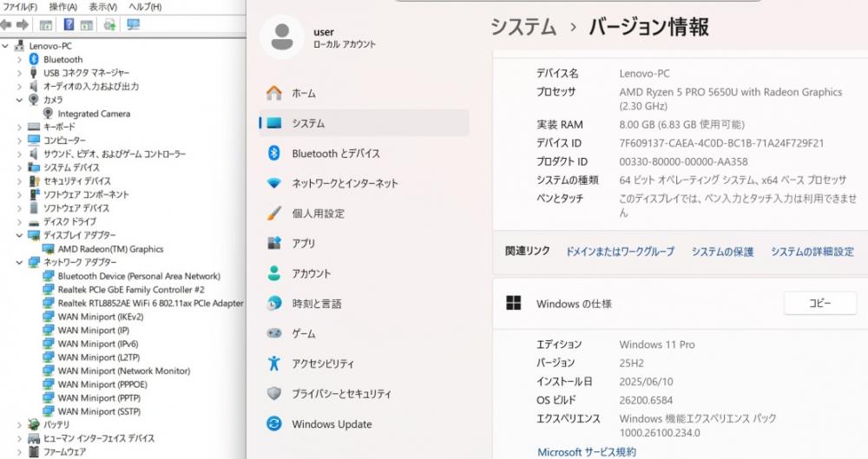Open プライバシーとセキュリティ settings
Viewport: 868px width, 459px height.
coord(364,394)
